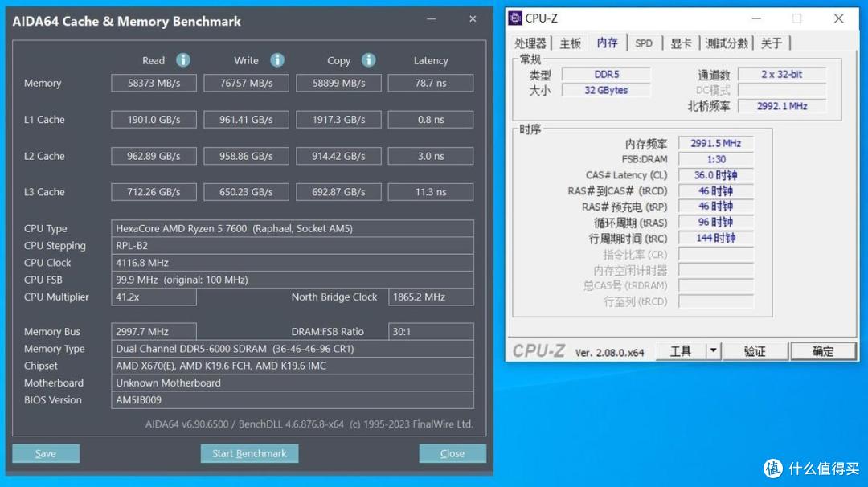Click North Bridge Clock value 1865.2 MHz

(x=431, y=297)
